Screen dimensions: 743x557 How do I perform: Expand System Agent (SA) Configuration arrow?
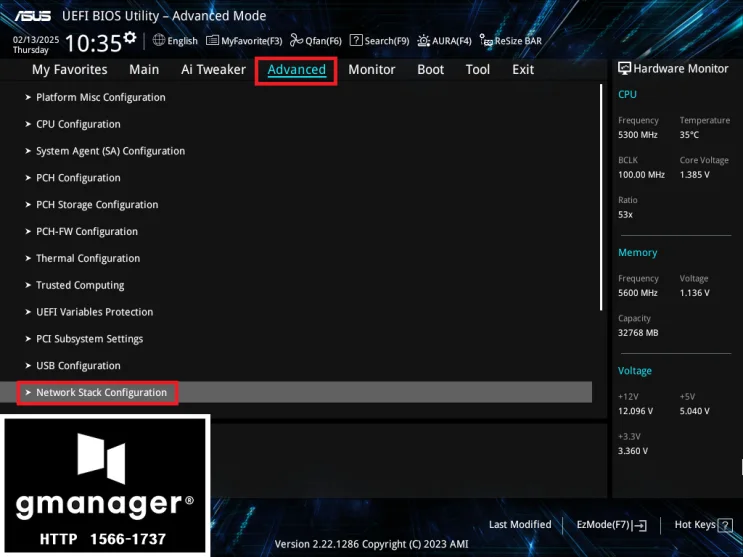click(x=28, y=151)
